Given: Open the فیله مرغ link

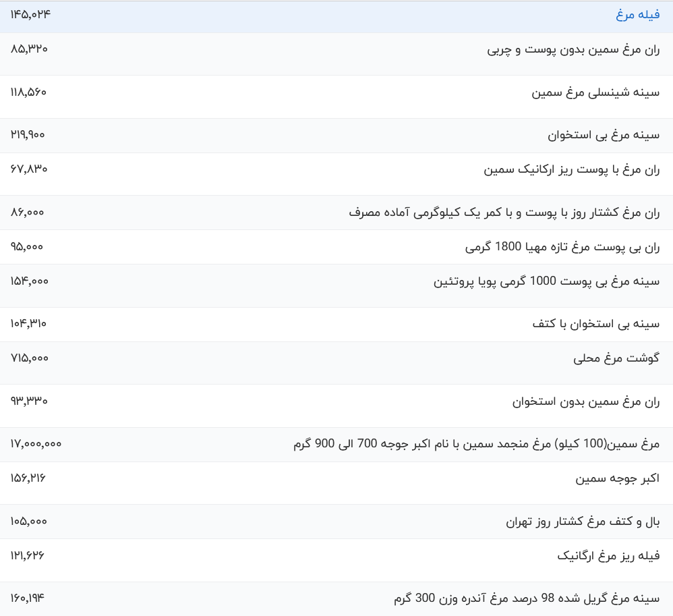Looking at the screenshot, I should [x=637, y=15].
